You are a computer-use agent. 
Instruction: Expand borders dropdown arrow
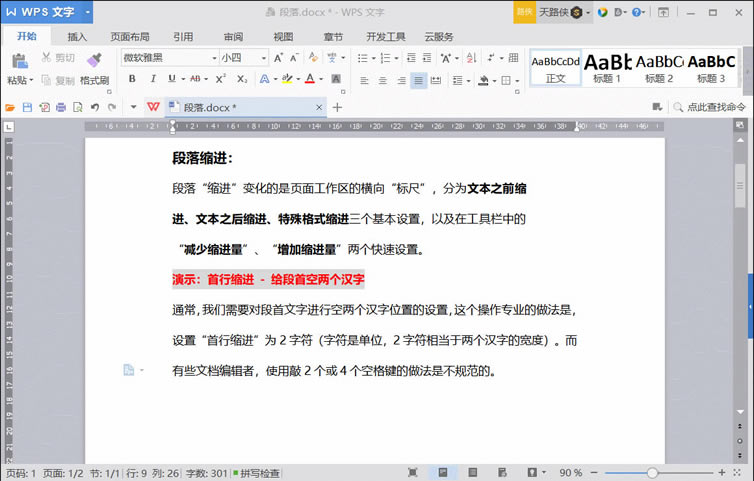tap(517, 81)
